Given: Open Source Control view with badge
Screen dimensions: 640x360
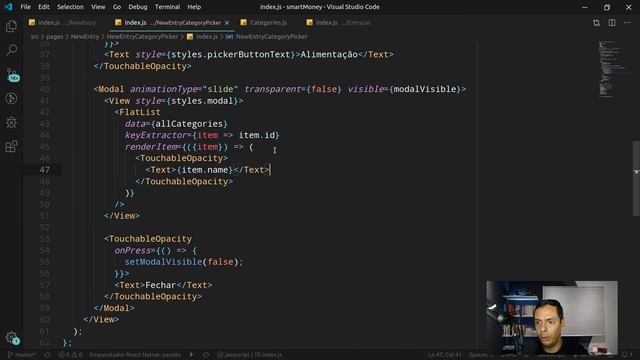Looking at the screenshot, I should pos(12,75).
